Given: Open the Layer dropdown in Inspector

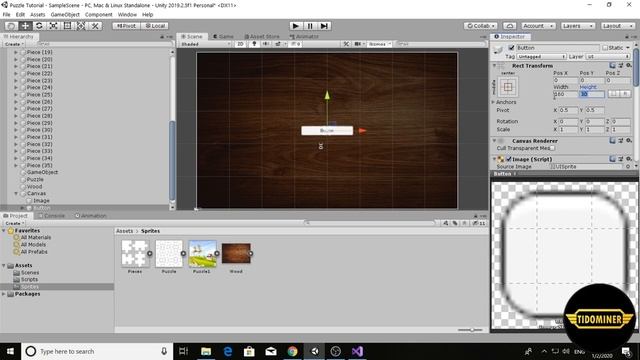Looking at the screenshot, I should [x=608, y=56].
